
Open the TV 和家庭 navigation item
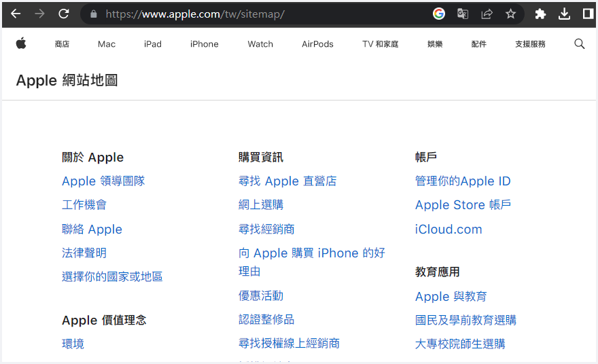(x=381, y=44)
